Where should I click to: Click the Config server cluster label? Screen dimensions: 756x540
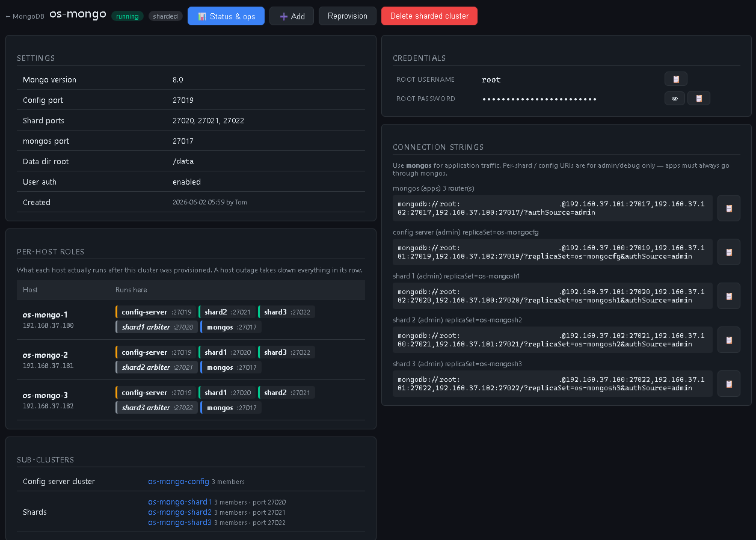(x=59, y=482)
